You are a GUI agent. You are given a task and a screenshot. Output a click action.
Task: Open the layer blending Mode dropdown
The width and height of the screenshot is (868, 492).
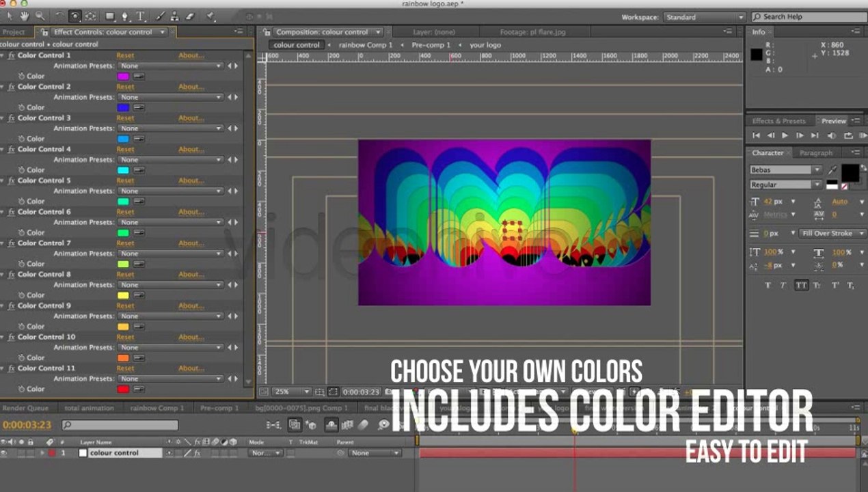pyautogui.click(x=265, y=453)
